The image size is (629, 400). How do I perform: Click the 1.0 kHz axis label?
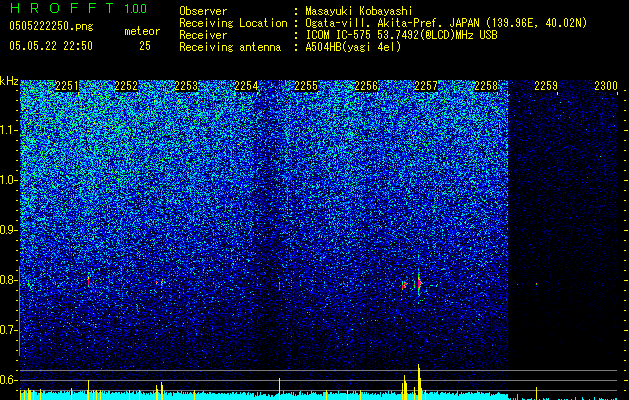point(9,180)
